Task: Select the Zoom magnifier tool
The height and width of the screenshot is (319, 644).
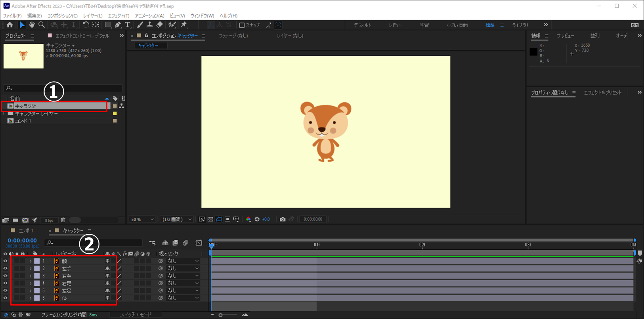Action: click(42, 25)
